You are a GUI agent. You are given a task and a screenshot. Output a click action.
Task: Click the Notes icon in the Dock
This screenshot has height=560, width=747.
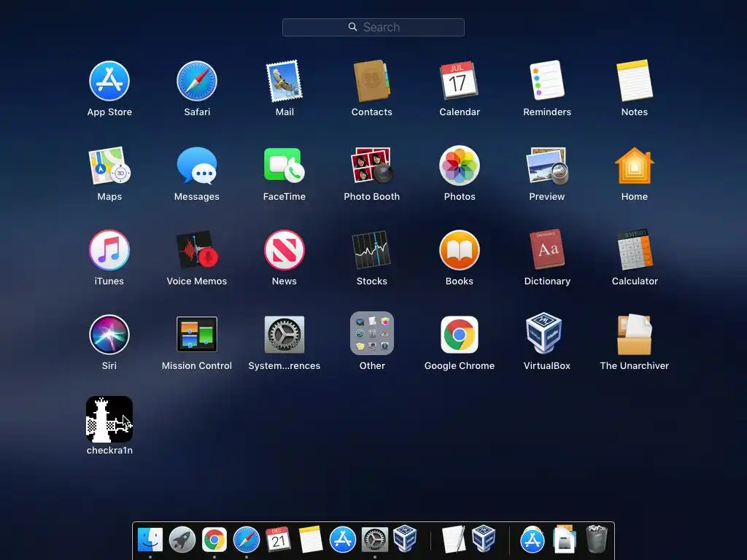coord(311,540)
